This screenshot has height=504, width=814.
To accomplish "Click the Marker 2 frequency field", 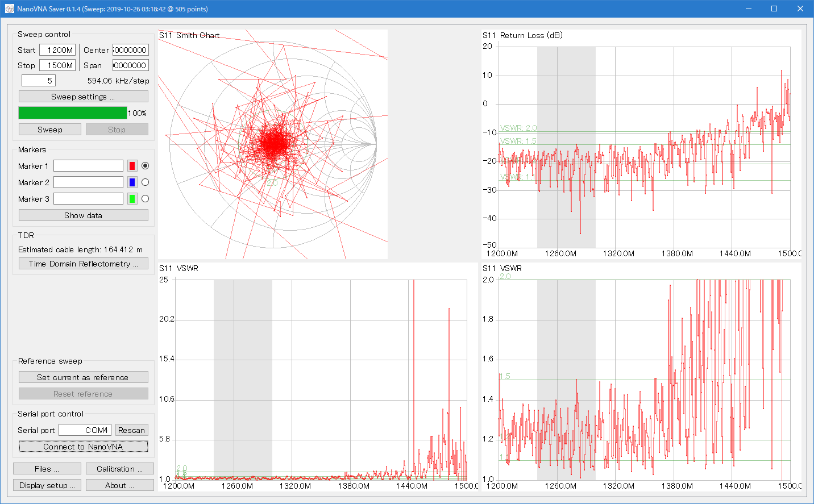I will pyautogui.click(x=88, y=182).
